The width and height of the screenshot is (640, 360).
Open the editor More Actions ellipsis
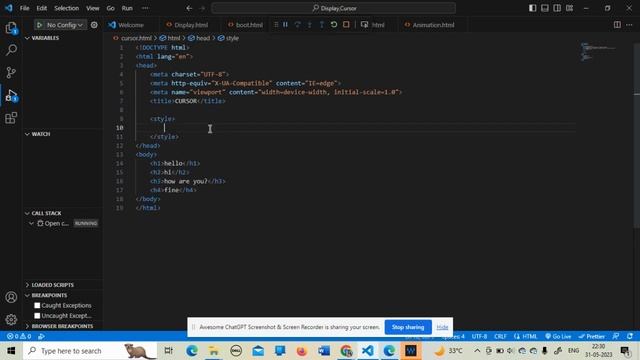coord(629,24)
